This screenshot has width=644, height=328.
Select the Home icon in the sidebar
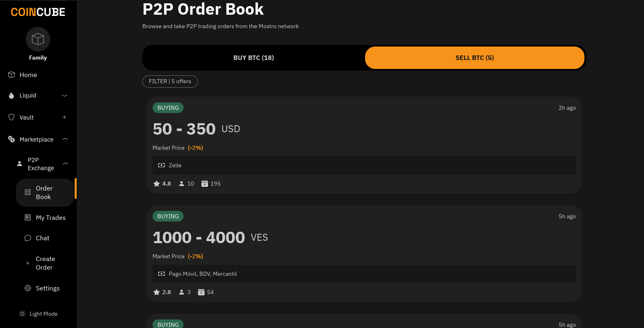[11, 75]
